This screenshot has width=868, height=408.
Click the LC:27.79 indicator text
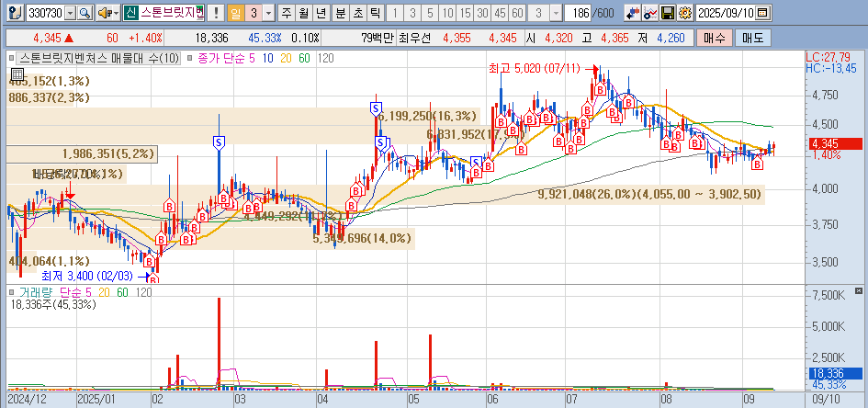(829, 57)
